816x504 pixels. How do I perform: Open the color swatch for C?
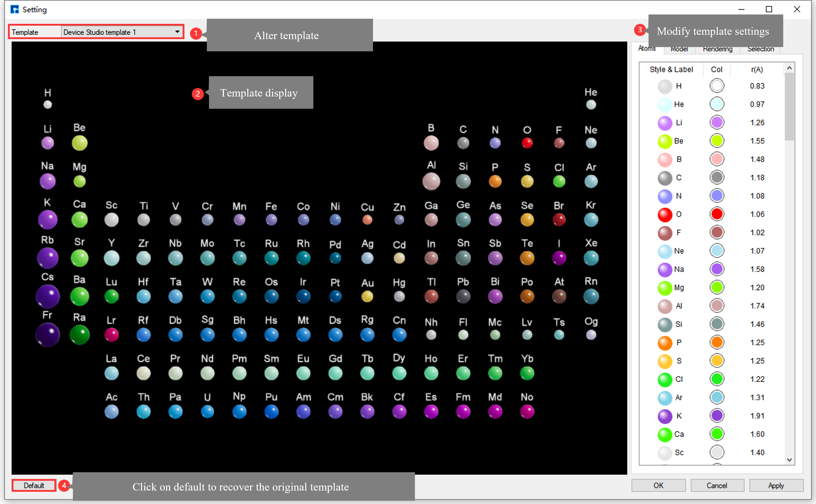tap(717, 177)
